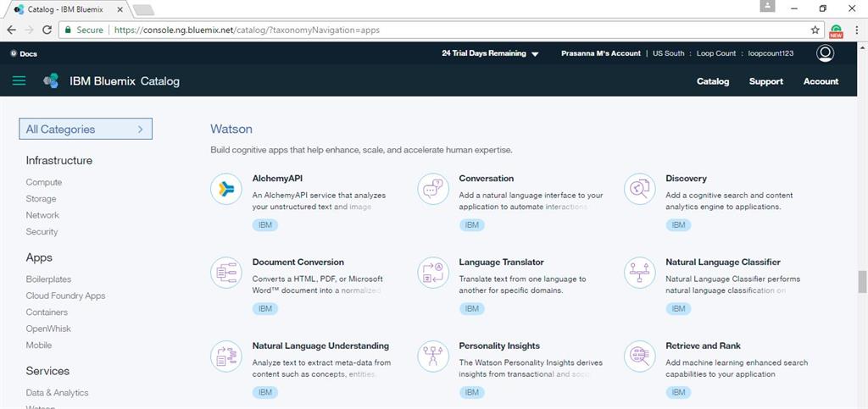
Task: Click the Chrome profile button in title bar
Action: tap(767, 7)
